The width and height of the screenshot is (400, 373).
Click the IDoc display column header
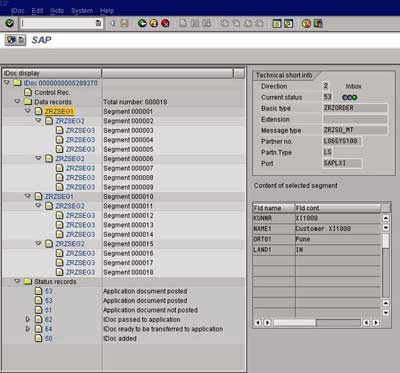pyautogui.click(x=52, y=73)
